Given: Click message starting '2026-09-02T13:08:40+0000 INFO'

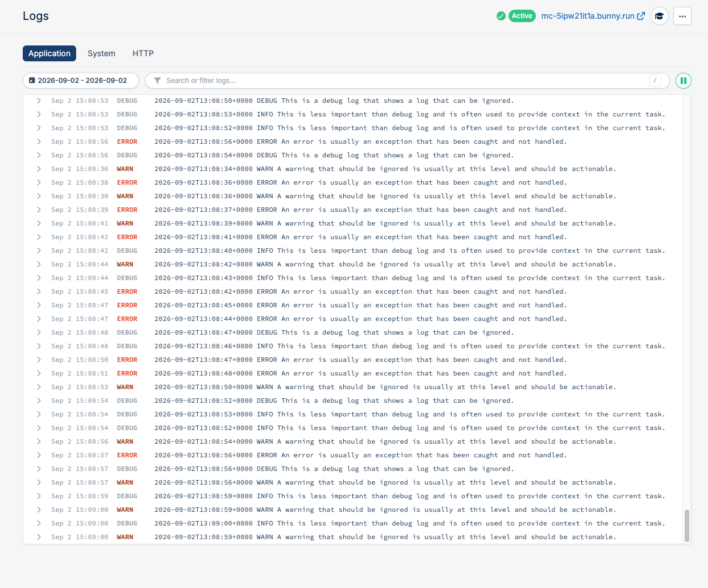Looking at the screenshot, I should (410, 251).
